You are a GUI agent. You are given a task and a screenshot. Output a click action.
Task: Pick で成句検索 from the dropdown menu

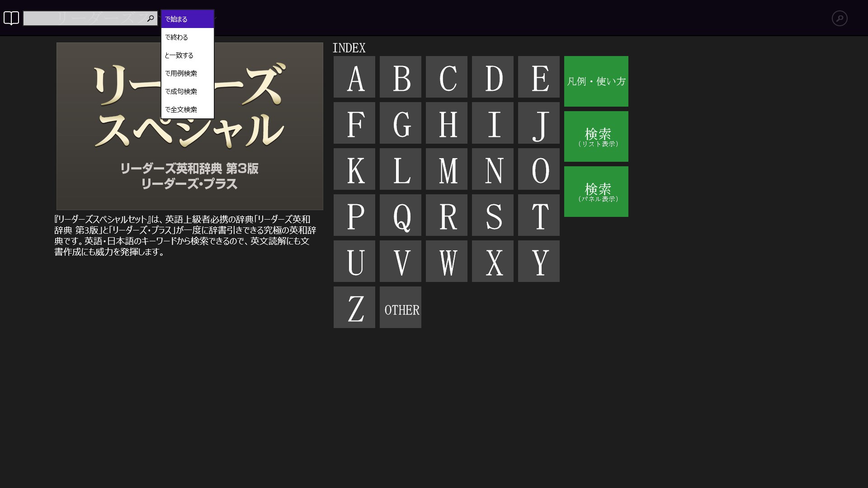pyautogui.click(x=187, y=91)
